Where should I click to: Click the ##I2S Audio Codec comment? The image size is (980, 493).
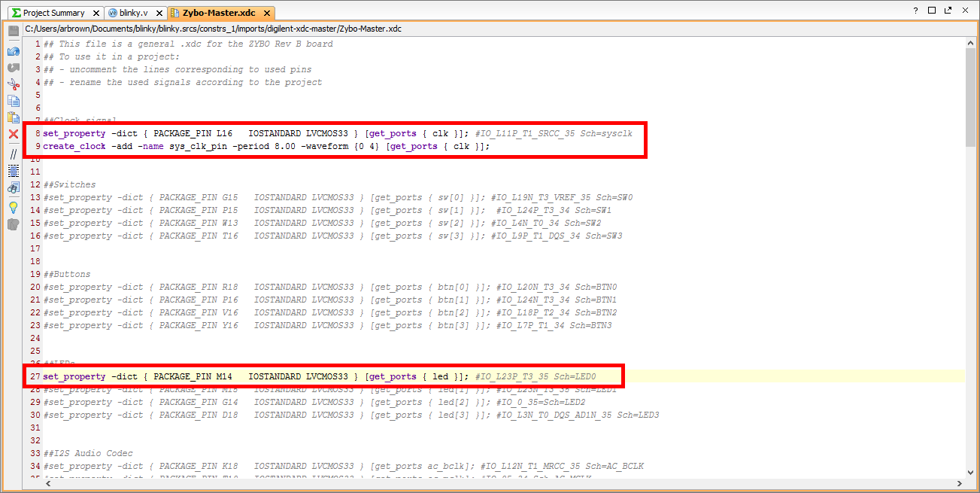(88, 453)
